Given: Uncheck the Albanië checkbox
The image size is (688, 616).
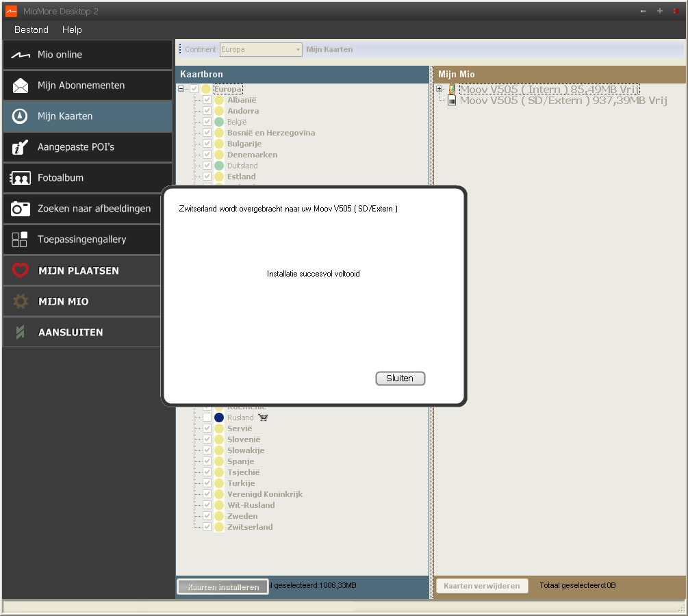Looking at the screenshot, I should click(x=207, y=100).
